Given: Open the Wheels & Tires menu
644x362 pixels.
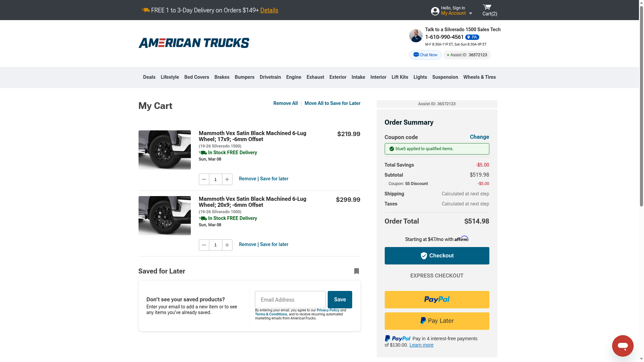Looking at the screenshot, I should pos(479,77).
